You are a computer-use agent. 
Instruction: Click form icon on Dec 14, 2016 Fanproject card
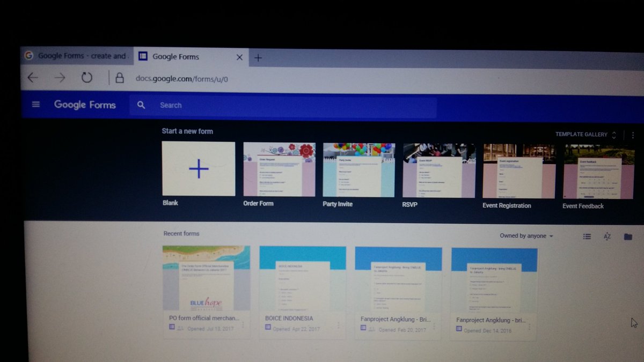(x=459, y=329)
